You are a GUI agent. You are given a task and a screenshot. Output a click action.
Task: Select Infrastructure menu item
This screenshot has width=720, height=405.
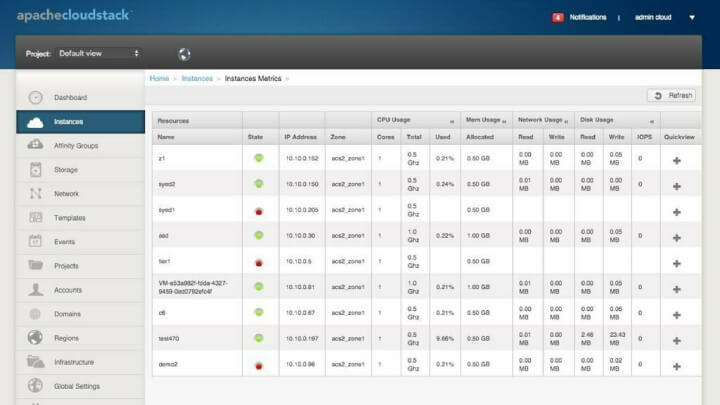tap(80, 362)
